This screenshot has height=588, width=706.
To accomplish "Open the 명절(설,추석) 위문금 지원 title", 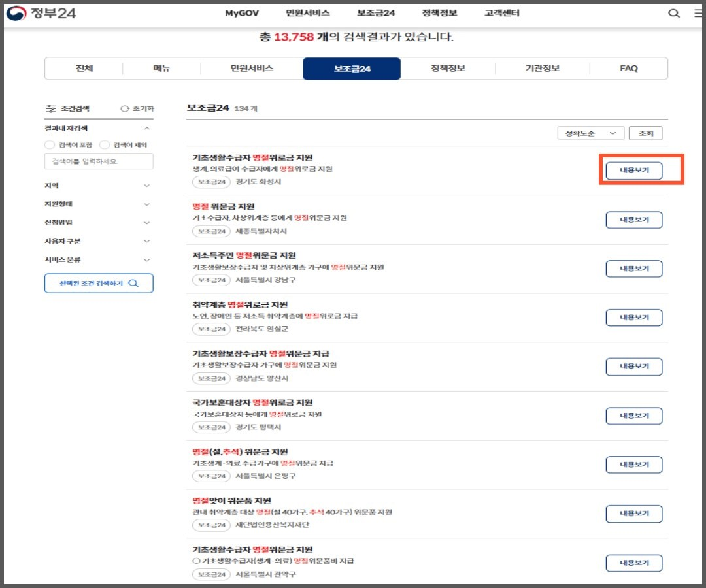I will (240, 452).
